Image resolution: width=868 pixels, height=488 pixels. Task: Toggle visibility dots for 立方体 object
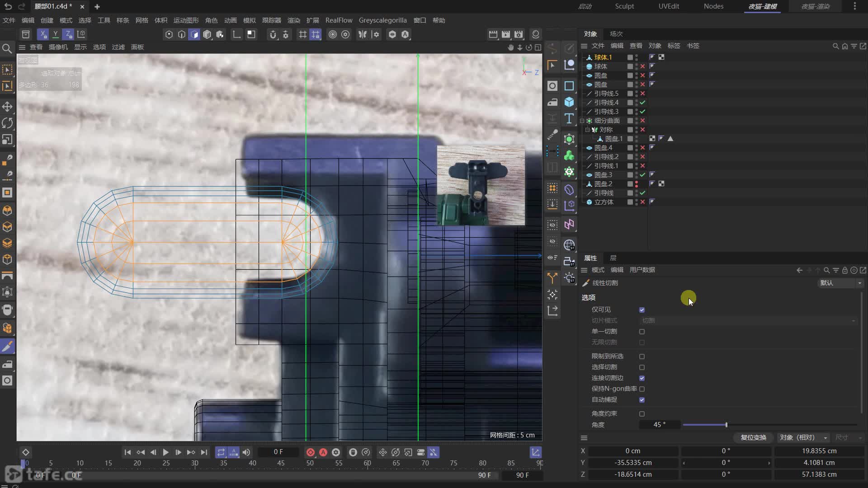[x=637, y=202]
